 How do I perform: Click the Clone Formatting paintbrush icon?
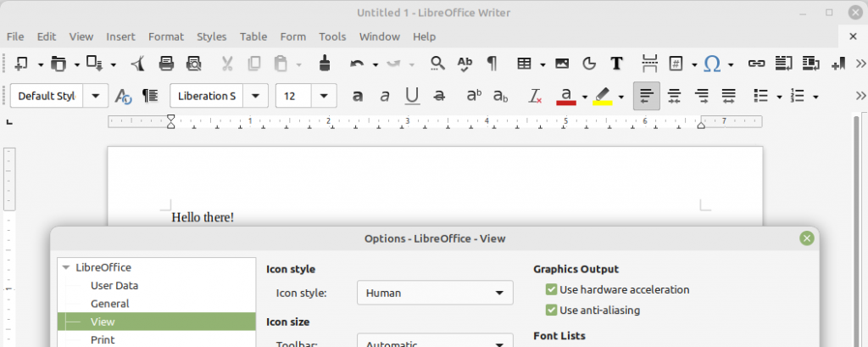pos(324,63)
